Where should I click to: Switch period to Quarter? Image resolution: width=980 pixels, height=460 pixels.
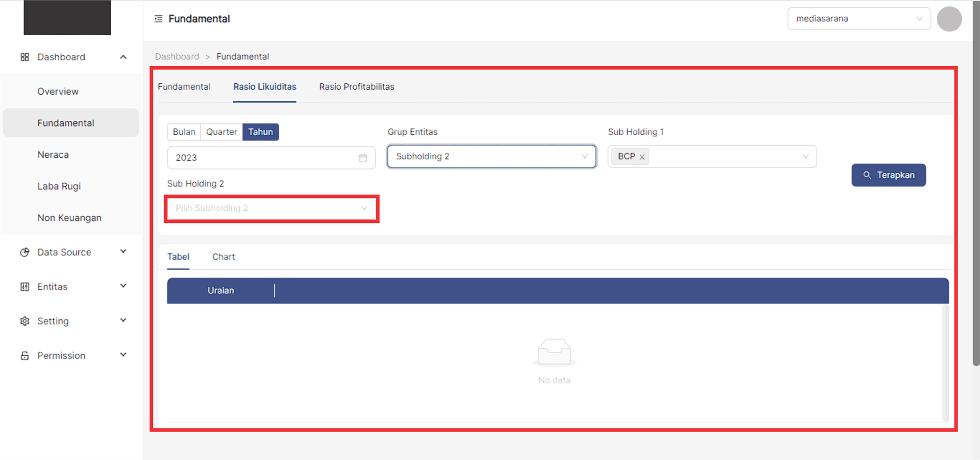point(221,132)
